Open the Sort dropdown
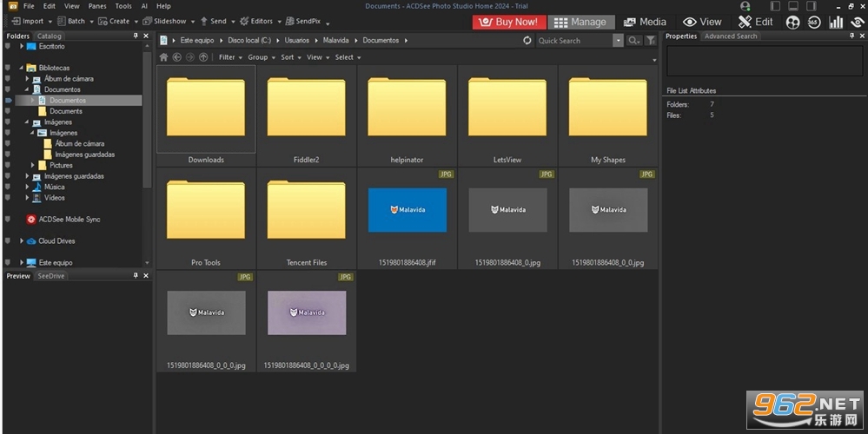This screenshot has height=434, width=868. pos(290,57)
